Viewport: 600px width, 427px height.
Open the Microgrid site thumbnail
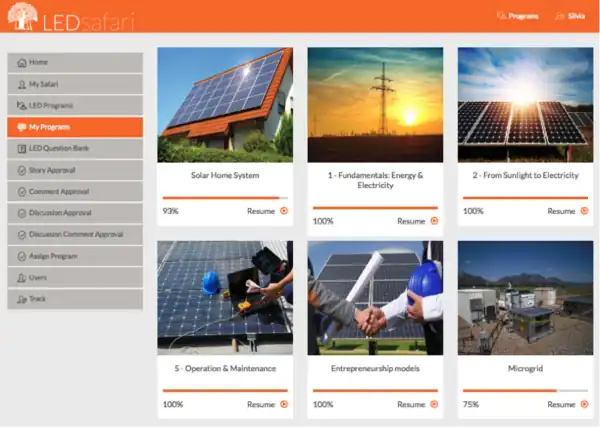525,298
